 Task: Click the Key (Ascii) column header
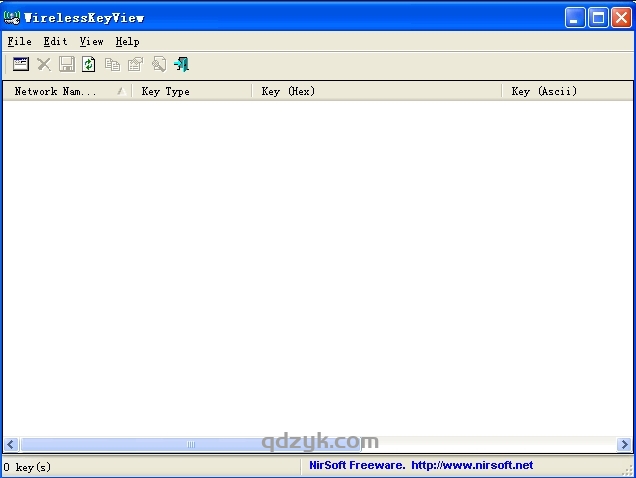(565, 91)
